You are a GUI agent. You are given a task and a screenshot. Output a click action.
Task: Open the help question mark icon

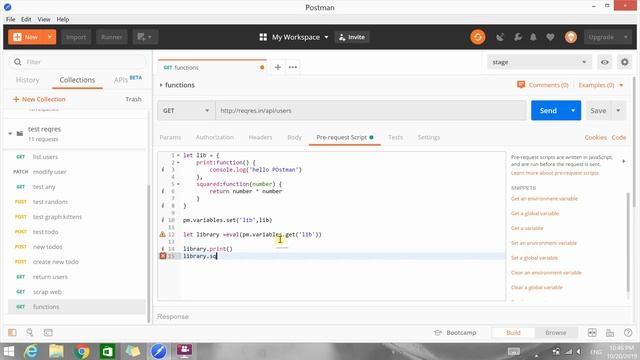coord(628,333)
